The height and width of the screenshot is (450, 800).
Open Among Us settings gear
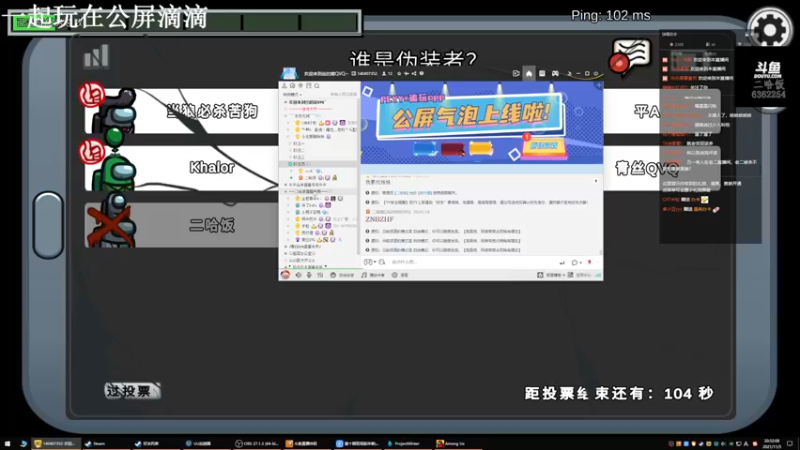[x=769, y=30]
